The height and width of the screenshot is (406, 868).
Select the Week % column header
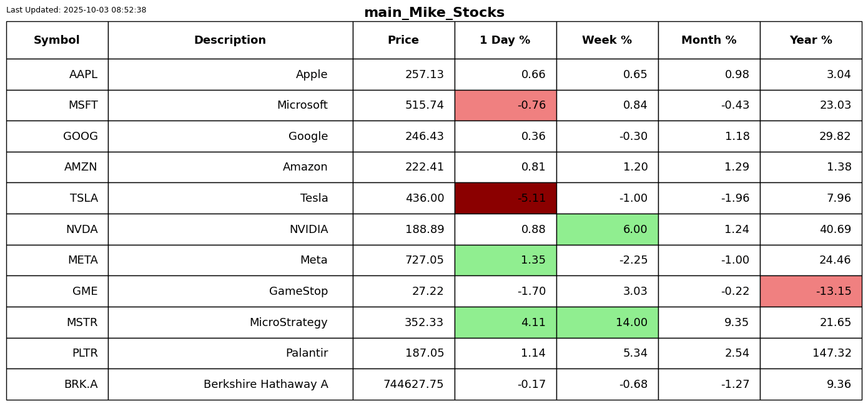pos(607,40)
